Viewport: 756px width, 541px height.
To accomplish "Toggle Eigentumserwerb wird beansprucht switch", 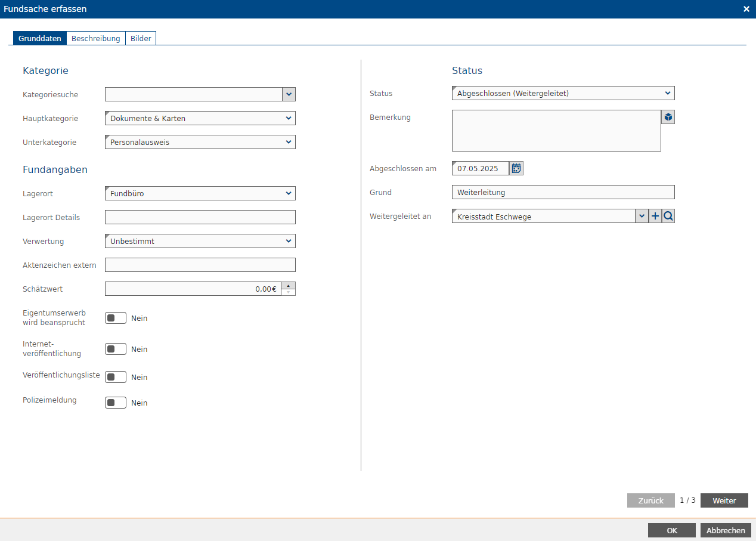I will pos(116,318).
